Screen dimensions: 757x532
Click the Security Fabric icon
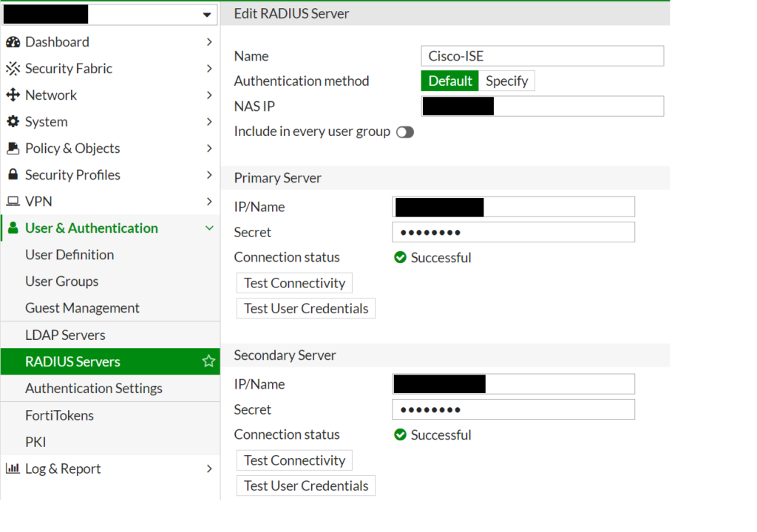[x=13, y=69]
